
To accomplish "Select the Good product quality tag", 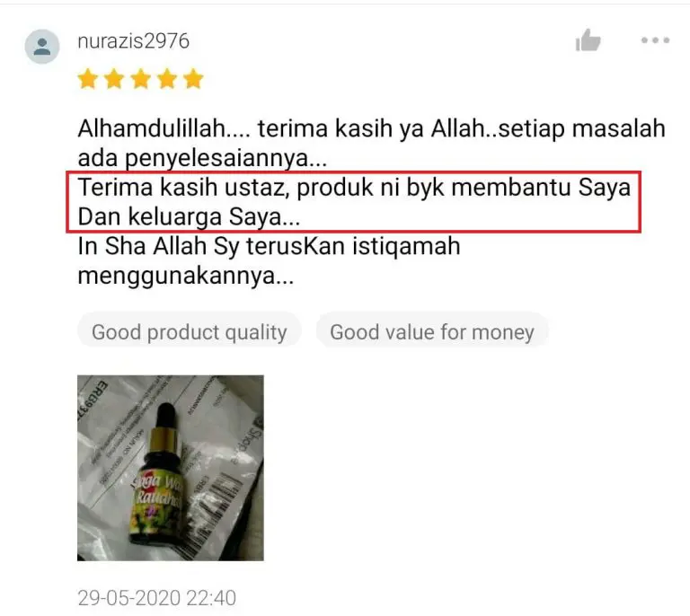I will point(190,332).
